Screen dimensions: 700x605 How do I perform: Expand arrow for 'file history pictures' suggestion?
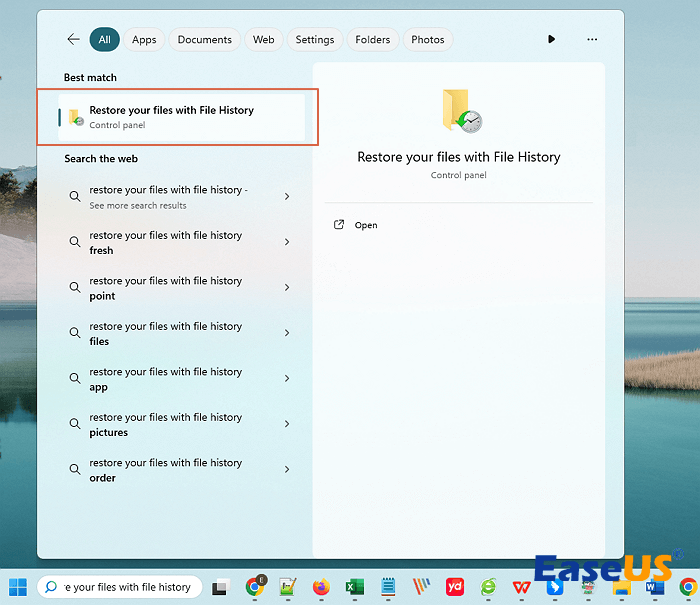coord(287,424)
